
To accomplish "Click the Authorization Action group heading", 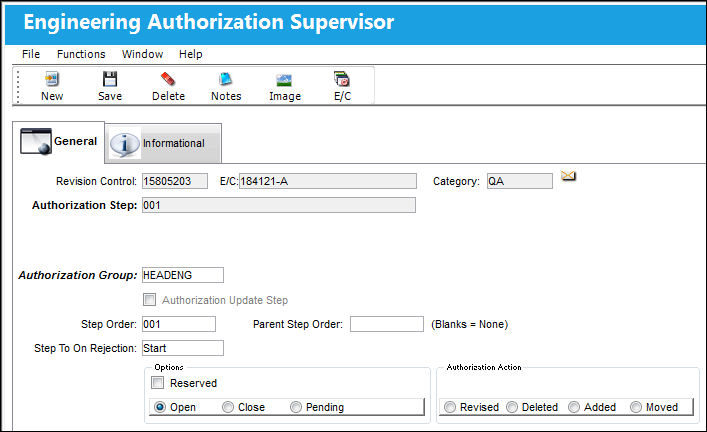I will point(484,367).
